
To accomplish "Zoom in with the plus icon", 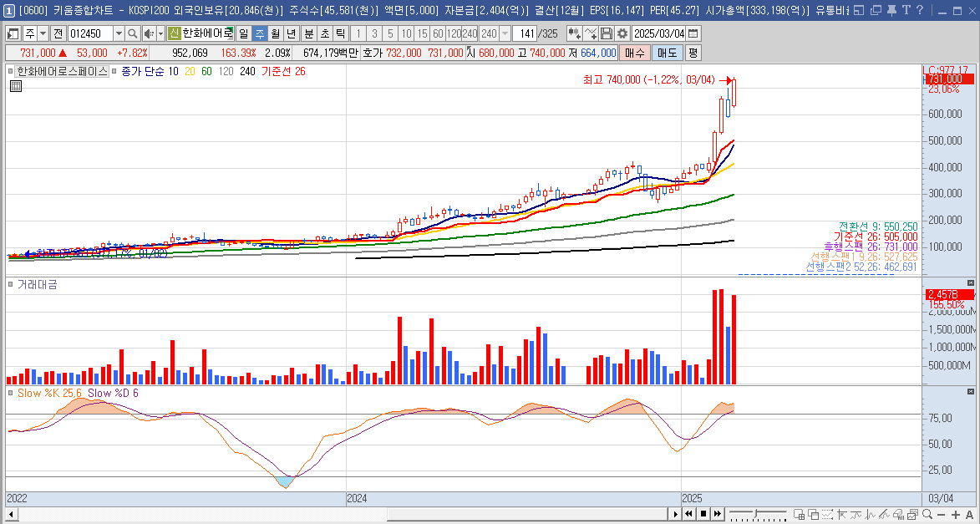I will tap(956, 515).
